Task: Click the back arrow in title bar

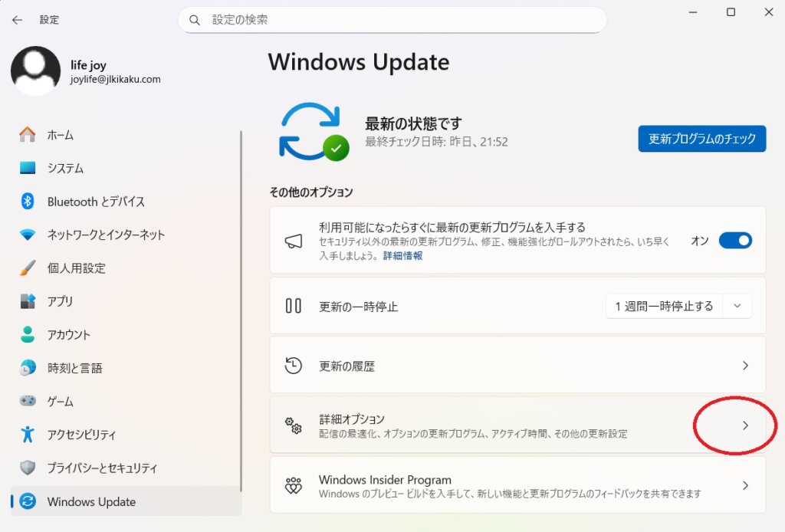Action: 17,20
